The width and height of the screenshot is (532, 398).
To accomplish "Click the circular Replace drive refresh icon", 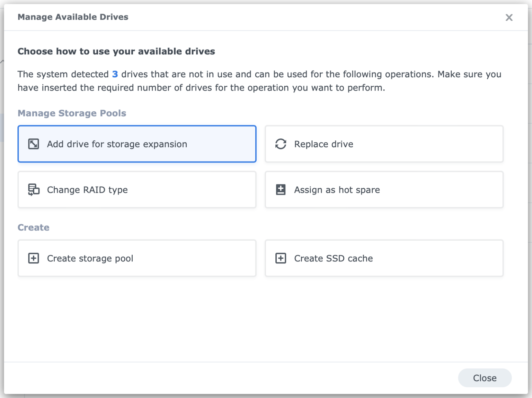I will tap(281, 144).
